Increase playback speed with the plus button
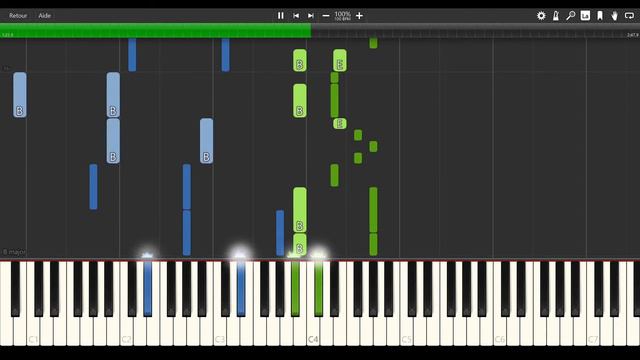Screen dimensions: 640x360 click(x=359, y=16)
